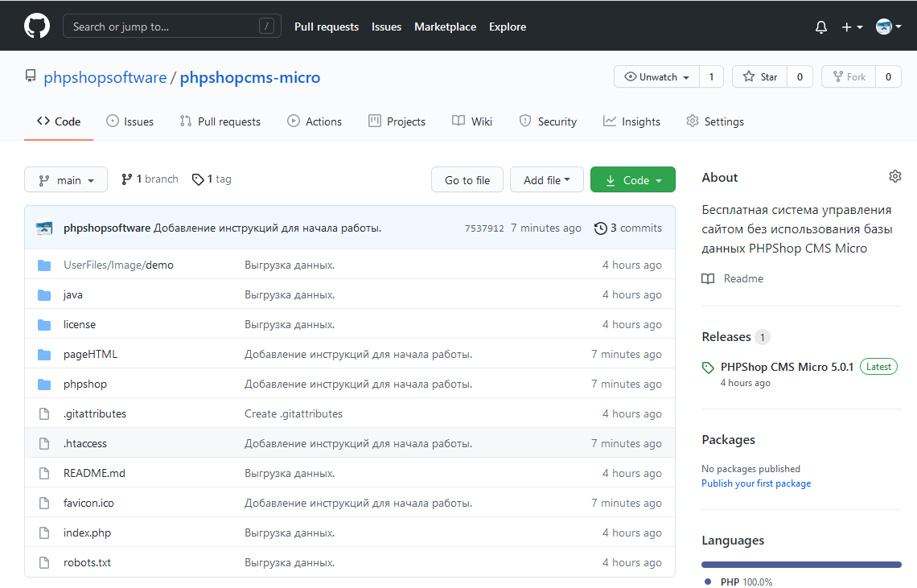Screen dimensions: 917x588
Task: Open the Create .gitattributes commit message
Action: [294, 413]
